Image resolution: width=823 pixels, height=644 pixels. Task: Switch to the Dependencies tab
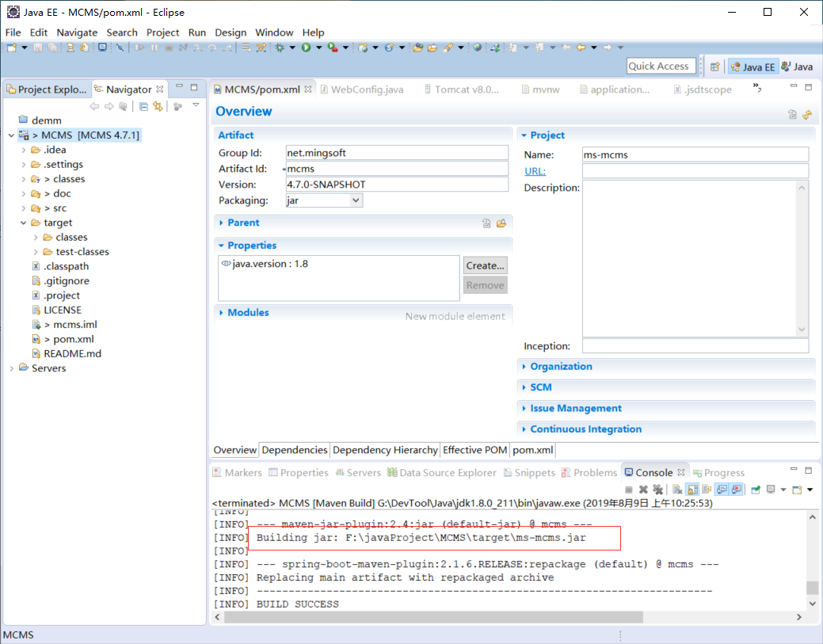click(x=295, y=450)
